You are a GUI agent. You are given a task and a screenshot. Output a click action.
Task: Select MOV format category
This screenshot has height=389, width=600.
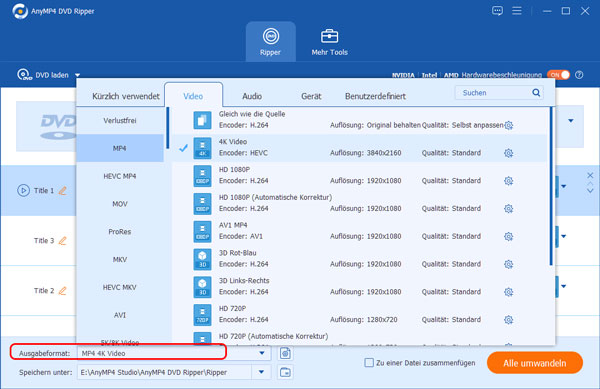[120, 204]
